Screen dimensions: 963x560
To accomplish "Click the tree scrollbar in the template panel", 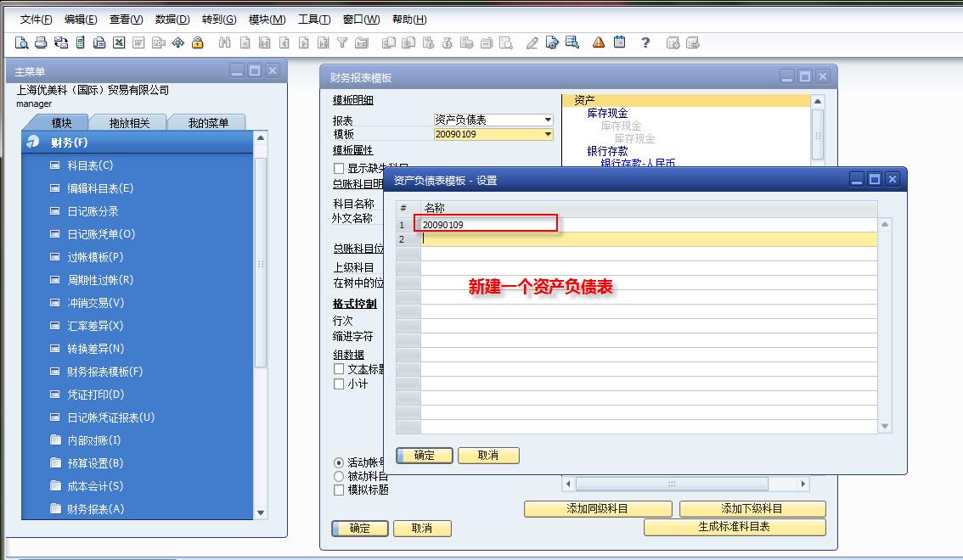I will click(x=816, y=136).
